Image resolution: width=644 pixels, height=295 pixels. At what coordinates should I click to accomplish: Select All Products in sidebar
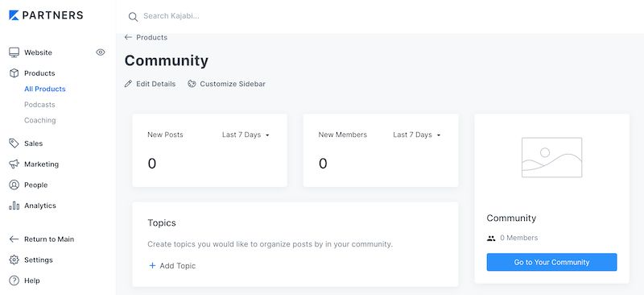45,89
